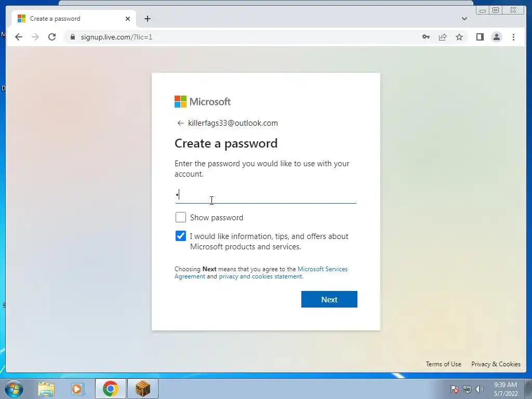Expand the tab search chevron

point(464,19)
